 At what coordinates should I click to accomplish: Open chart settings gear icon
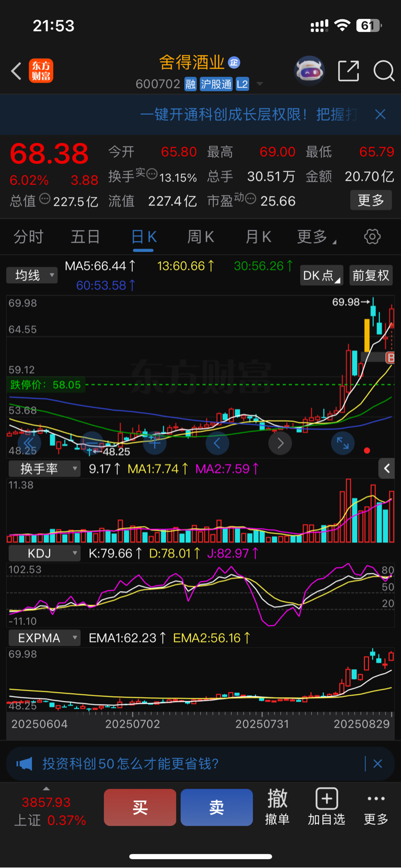point(372,237)
